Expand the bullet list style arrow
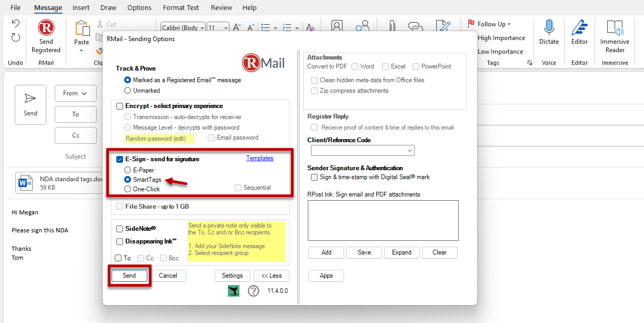The image size is (644, 323). click(276, 27)
